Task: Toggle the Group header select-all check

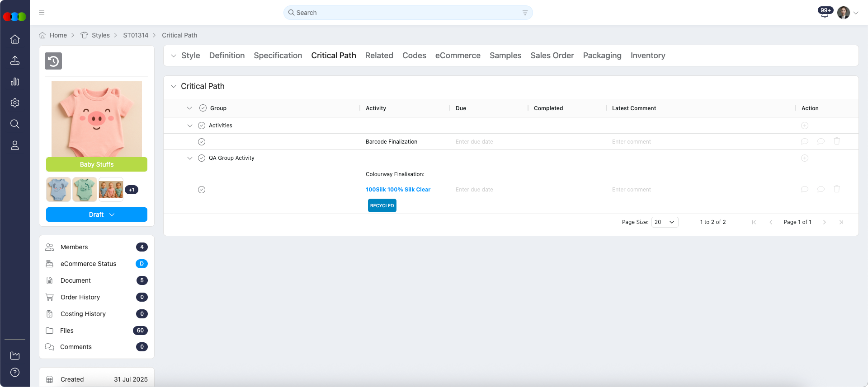Action: point(203,108)
